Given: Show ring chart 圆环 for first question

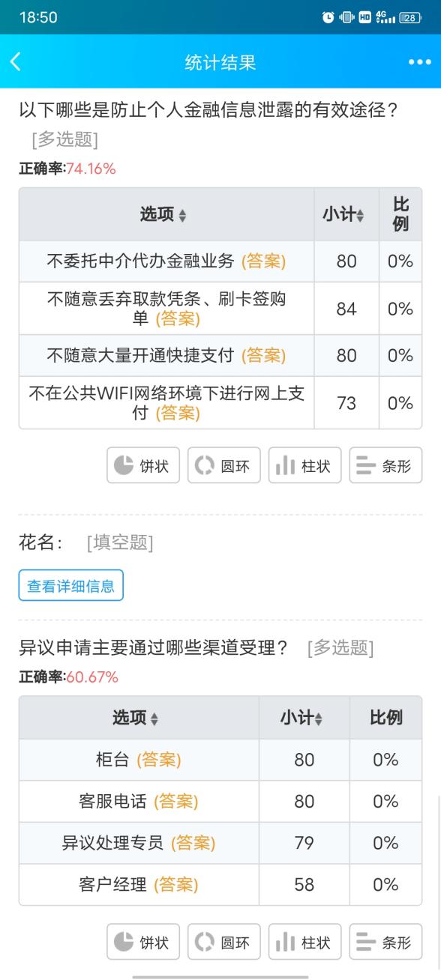Looking at the screenshot, I should click(x=224, y=465).
